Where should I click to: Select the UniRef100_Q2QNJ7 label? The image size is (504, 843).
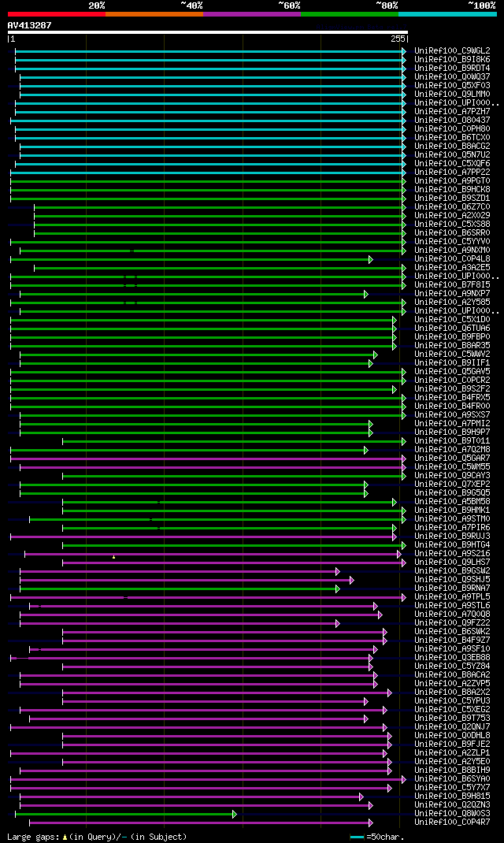(x=452, y=727)
